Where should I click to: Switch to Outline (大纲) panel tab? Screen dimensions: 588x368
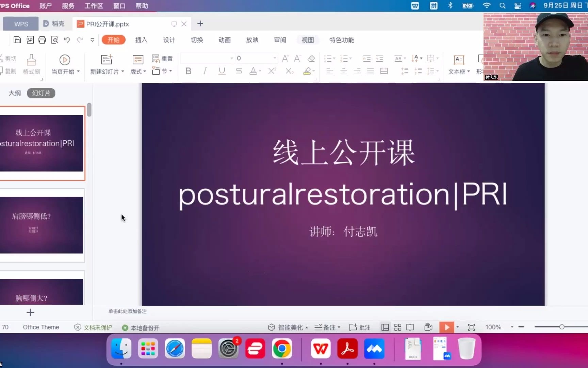[x=15, y=93]
